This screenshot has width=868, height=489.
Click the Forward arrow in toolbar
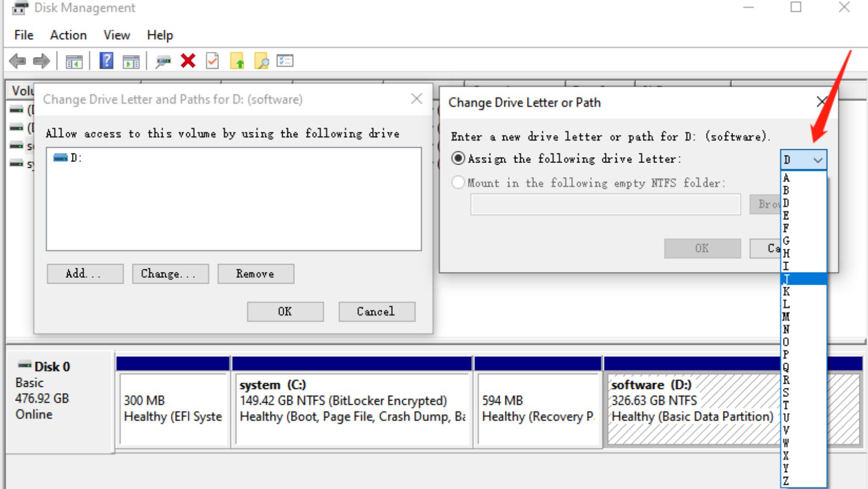coord(41,61)
